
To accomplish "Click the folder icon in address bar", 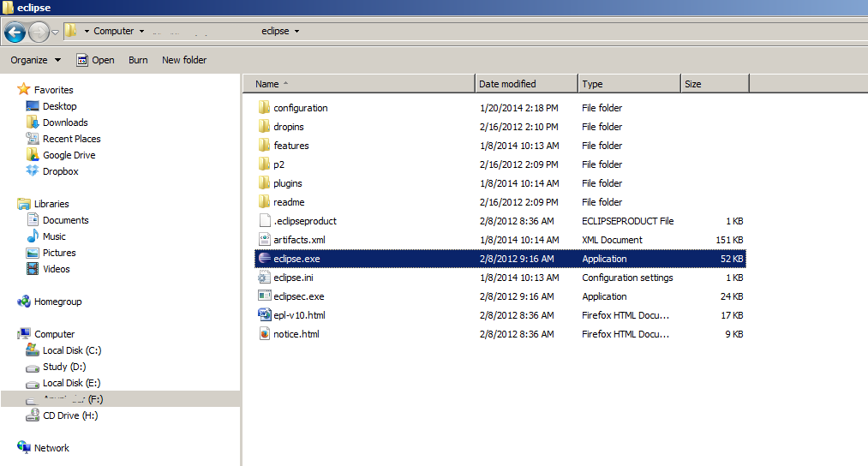I will (71, 31).
